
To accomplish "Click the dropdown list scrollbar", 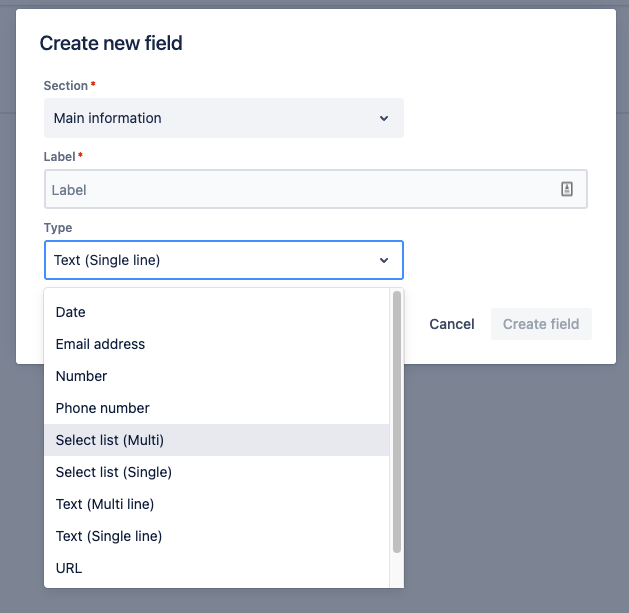I will coord(397,420).
